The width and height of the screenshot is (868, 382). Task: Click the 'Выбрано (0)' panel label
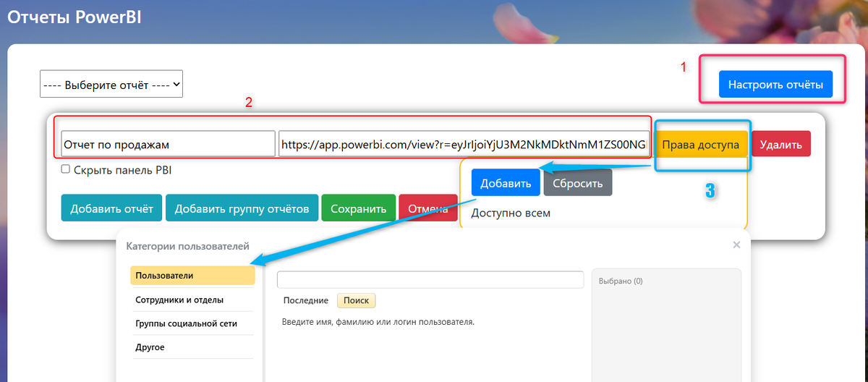tap(621, 281)
